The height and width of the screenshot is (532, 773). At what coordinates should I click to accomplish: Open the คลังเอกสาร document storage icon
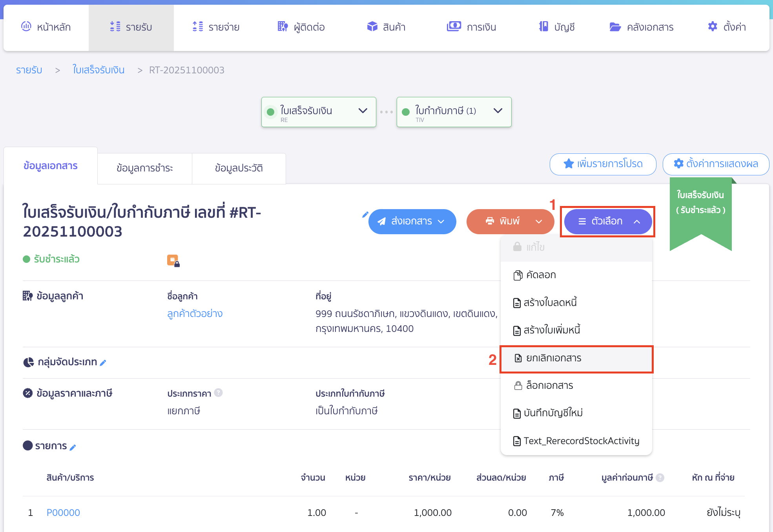click(x=615, y=27)
